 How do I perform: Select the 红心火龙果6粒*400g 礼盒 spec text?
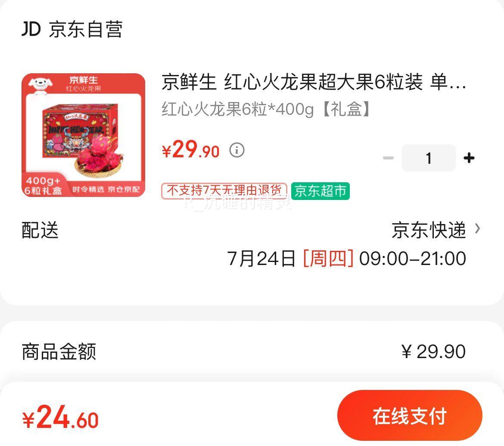266,109
